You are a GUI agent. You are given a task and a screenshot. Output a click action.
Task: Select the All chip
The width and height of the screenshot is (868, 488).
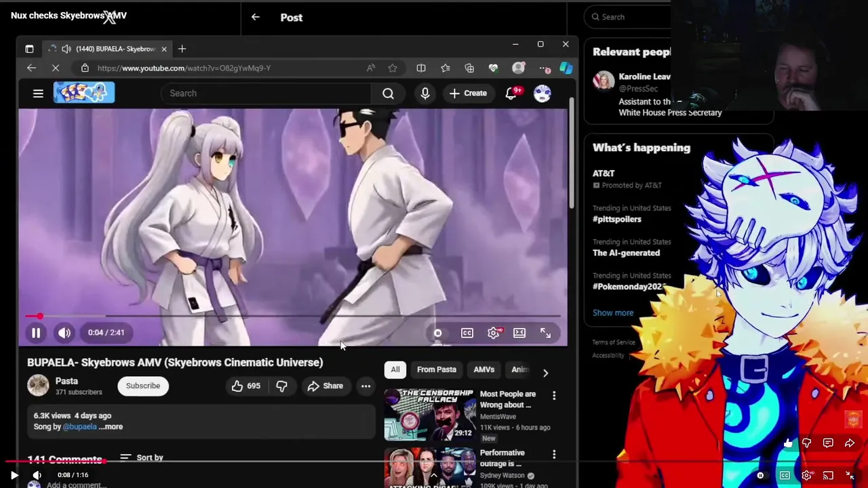(395, 369)
